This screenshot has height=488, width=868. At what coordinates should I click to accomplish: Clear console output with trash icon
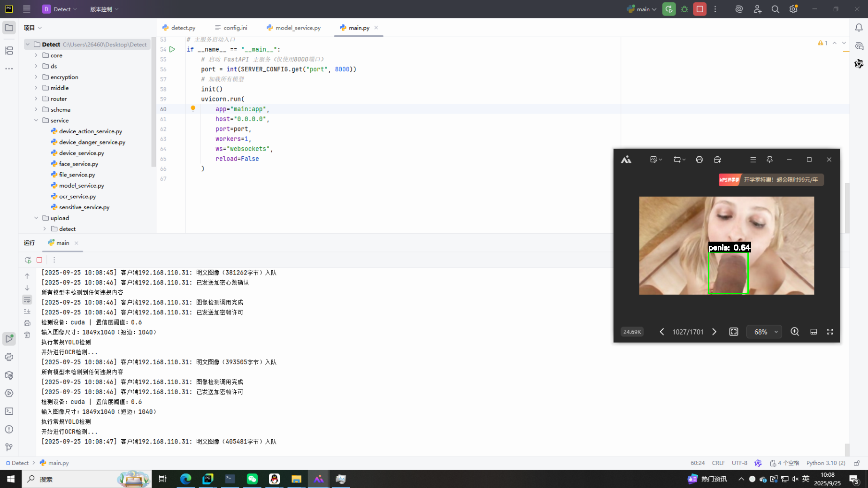coord(27,335)
